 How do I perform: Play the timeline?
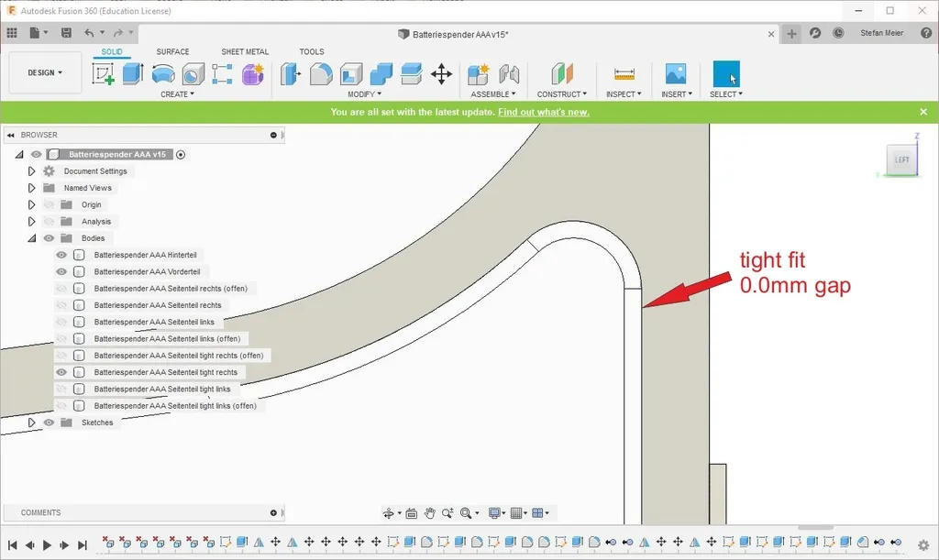pyautogui.click(x=47, y=545)
